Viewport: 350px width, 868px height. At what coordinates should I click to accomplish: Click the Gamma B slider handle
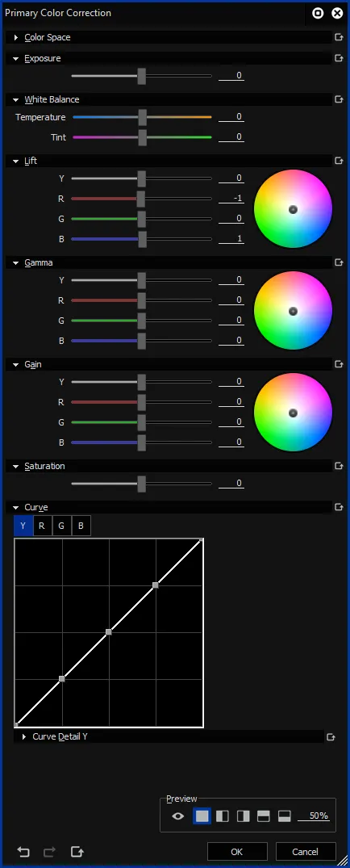pos(142,341)
